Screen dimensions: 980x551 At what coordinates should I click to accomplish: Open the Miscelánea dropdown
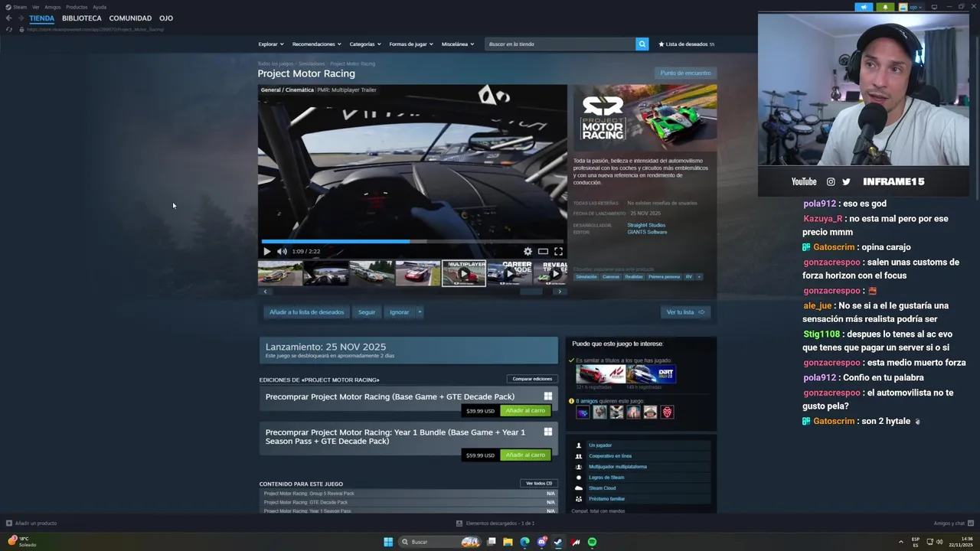pyautogui.click(x=458, y=44)
